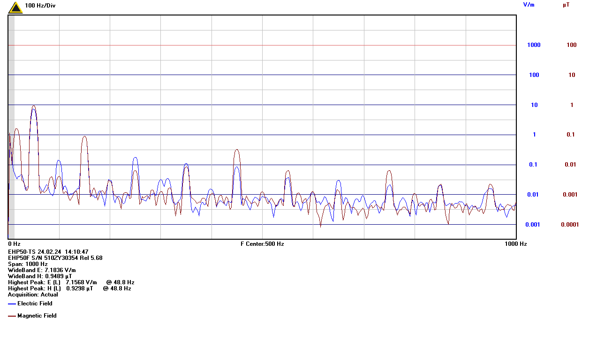Viewport: 597px width, 364px height.
Task: Click the Magnetic Field legend text
Action: 37,316
